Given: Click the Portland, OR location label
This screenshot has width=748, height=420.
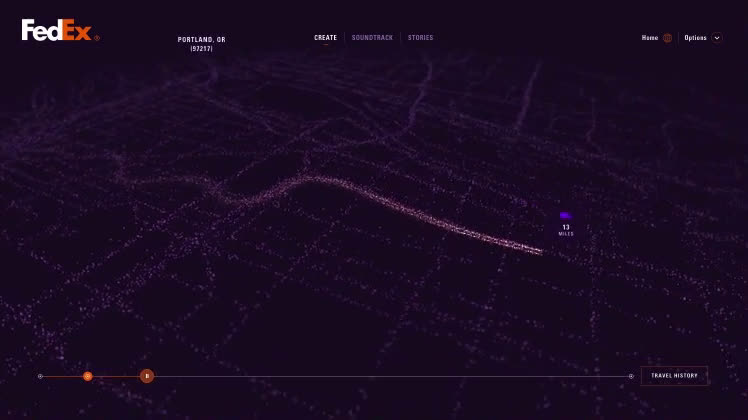Looking at the screenshot, I should tap(201, 40).
